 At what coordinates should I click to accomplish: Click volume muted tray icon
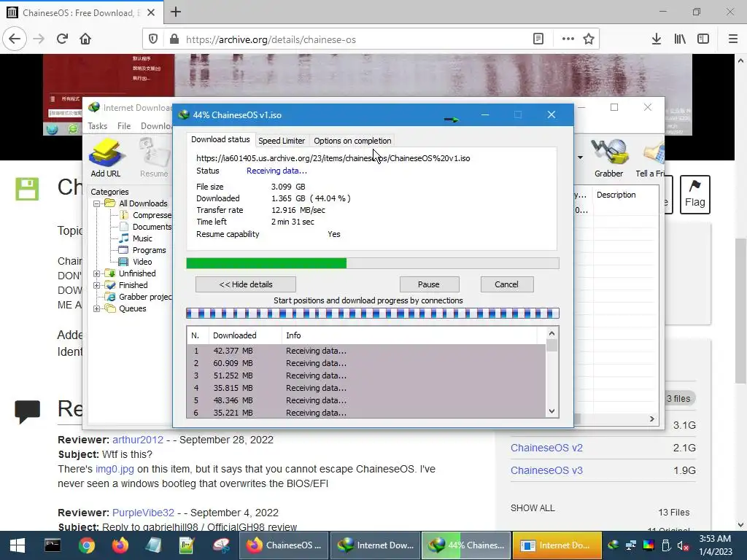tap(683, 545)
